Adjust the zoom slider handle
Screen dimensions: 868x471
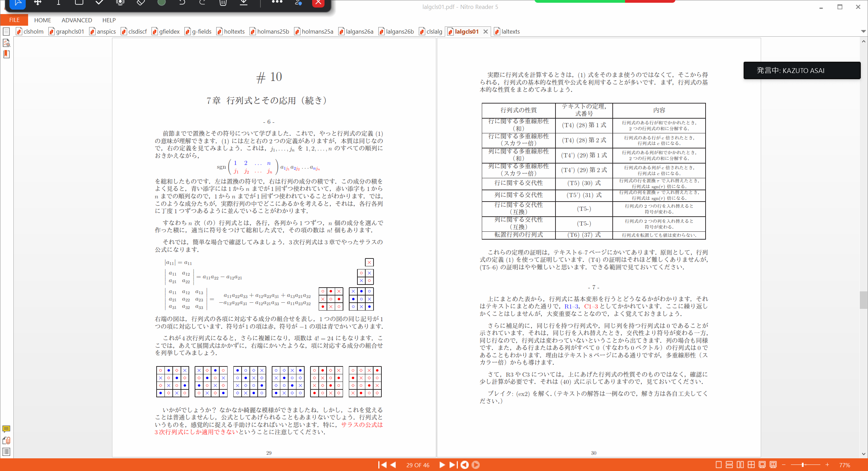tap(803, 465)
